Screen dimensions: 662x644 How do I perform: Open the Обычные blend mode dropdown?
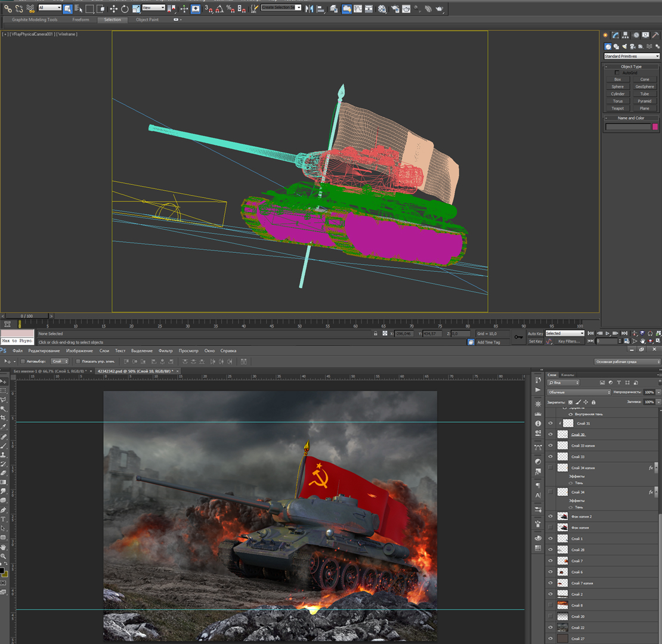click(x=579, y=392)
